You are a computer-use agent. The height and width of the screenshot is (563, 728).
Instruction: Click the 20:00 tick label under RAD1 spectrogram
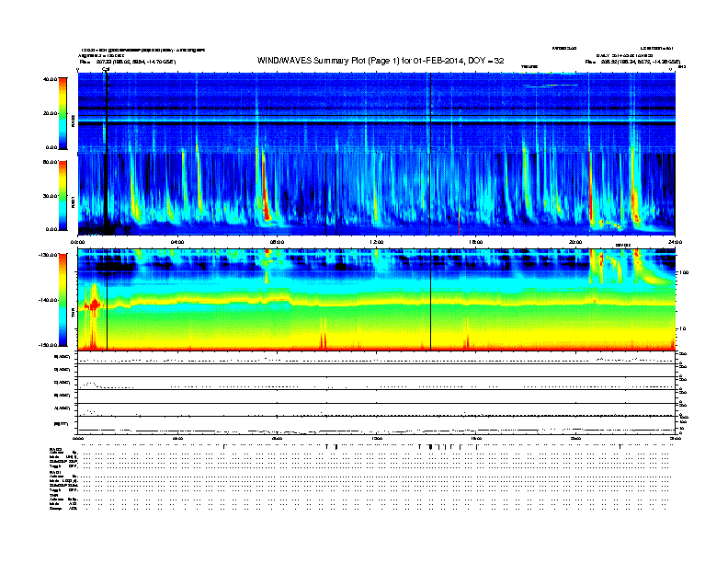tap(575, 242)
